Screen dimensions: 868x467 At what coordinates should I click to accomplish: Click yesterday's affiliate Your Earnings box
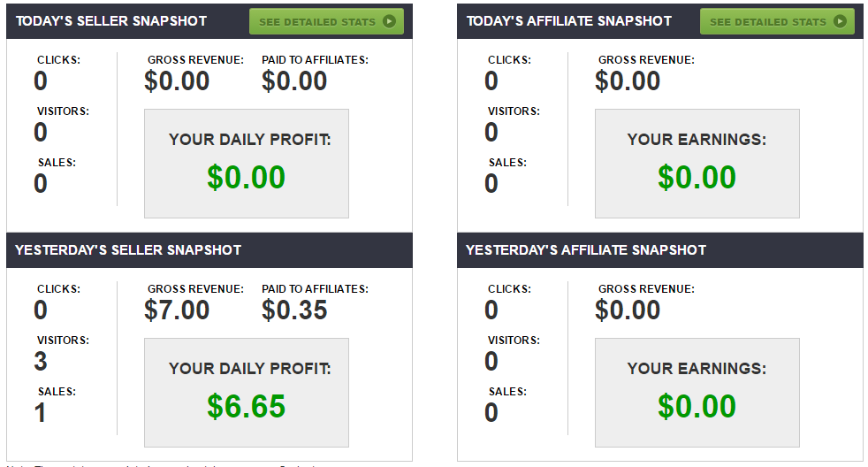click(x=697, y=392)
